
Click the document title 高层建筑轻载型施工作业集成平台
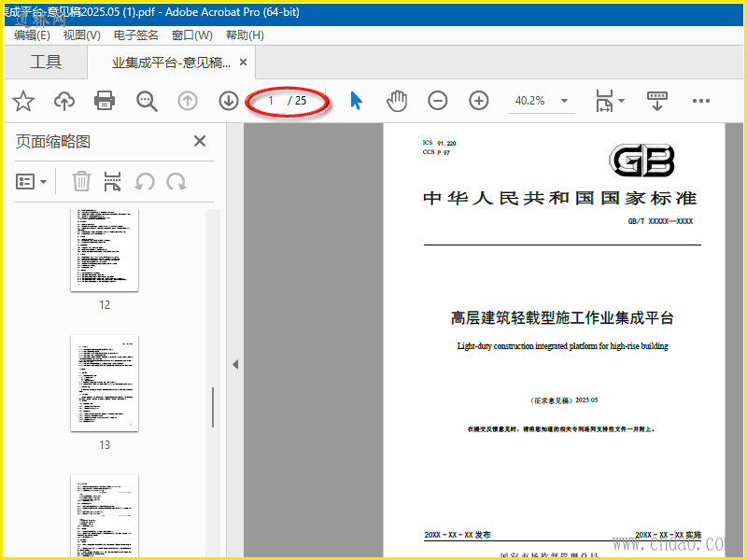point(562,317)
